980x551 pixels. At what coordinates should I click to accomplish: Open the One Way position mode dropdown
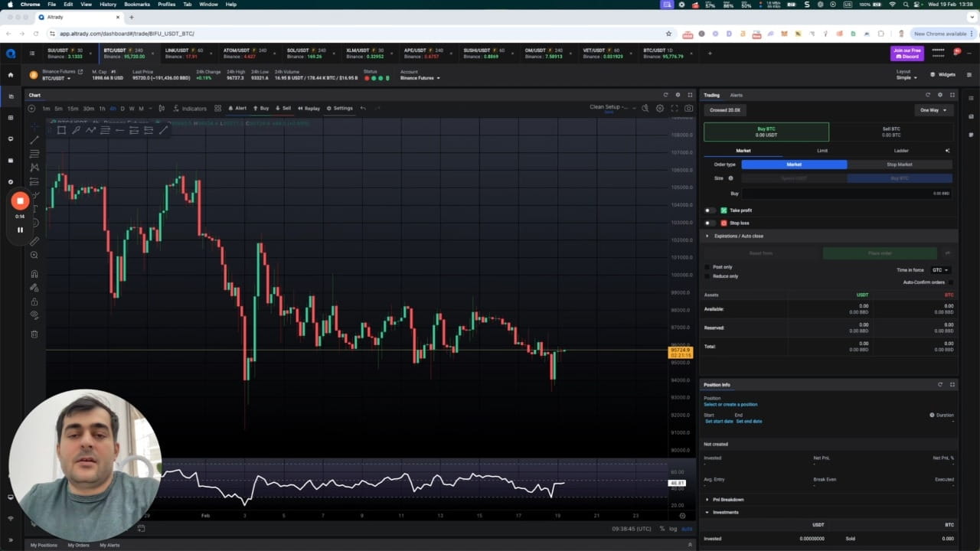click(x=933, y=110)
